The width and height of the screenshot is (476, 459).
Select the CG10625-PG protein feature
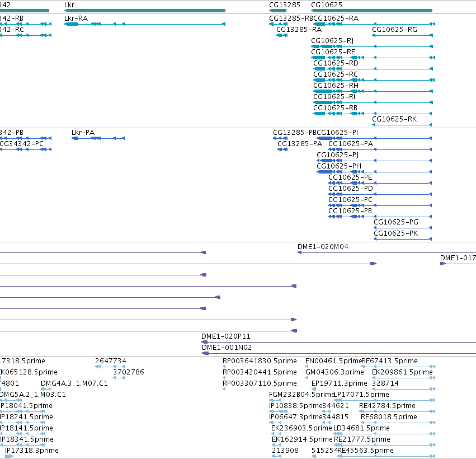(x=403, y=228)
